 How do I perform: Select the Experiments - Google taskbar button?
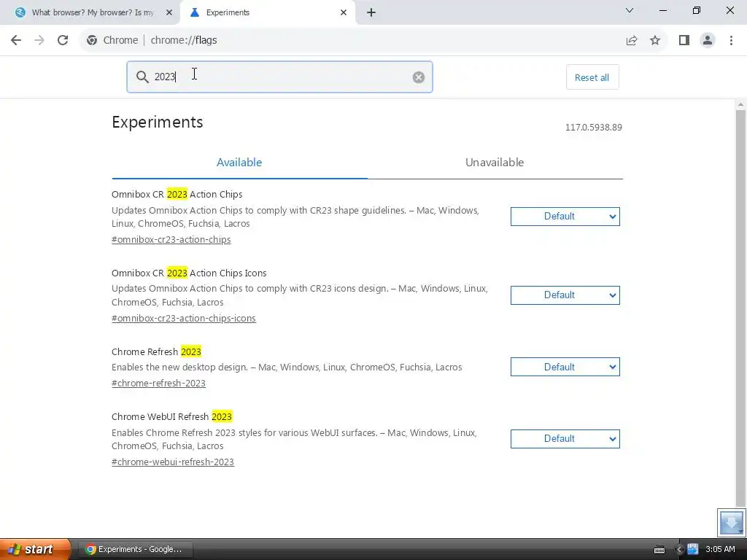135,549
